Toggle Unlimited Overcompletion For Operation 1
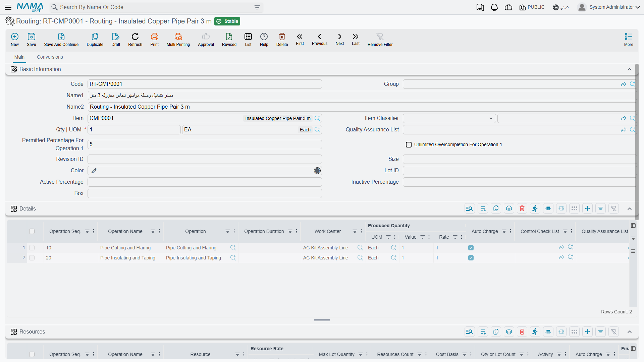This screenshot has width=644, height=362. (x=409, y=144)
